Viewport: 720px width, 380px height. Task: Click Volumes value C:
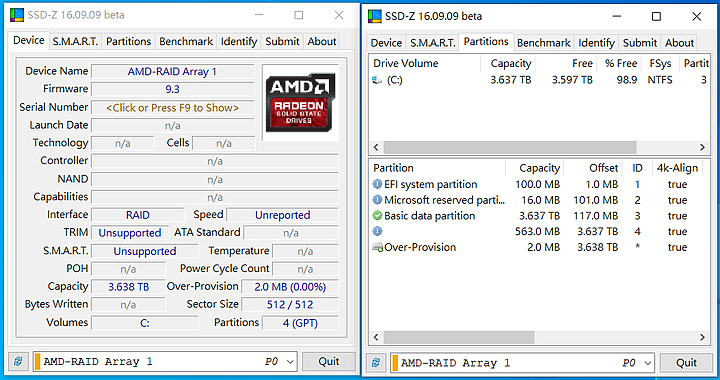click(145, 323)
